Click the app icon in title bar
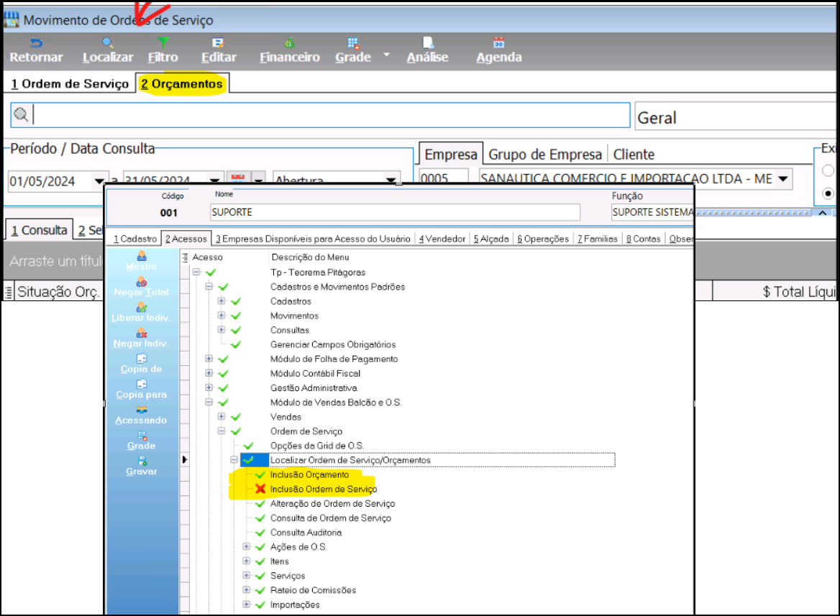This screenshot has height=616, width=840. tap(12, 20)
